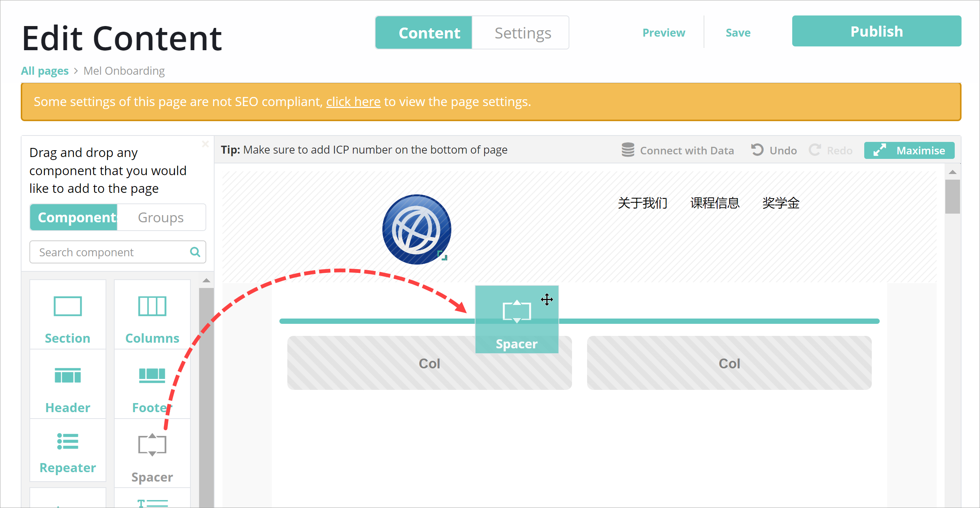Open the Preview link
This screenshot has width=980, height=508.
[664, 33]
